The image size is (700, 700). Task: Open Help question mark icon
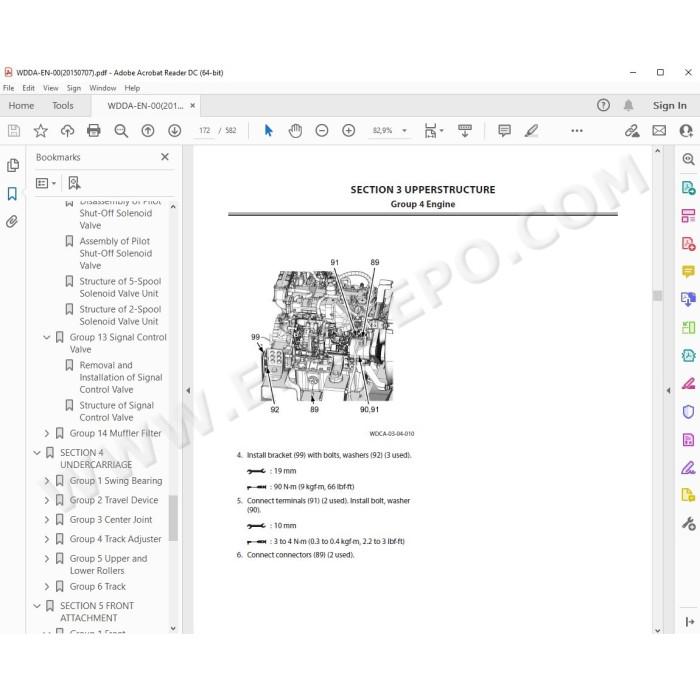click(603, 105)
